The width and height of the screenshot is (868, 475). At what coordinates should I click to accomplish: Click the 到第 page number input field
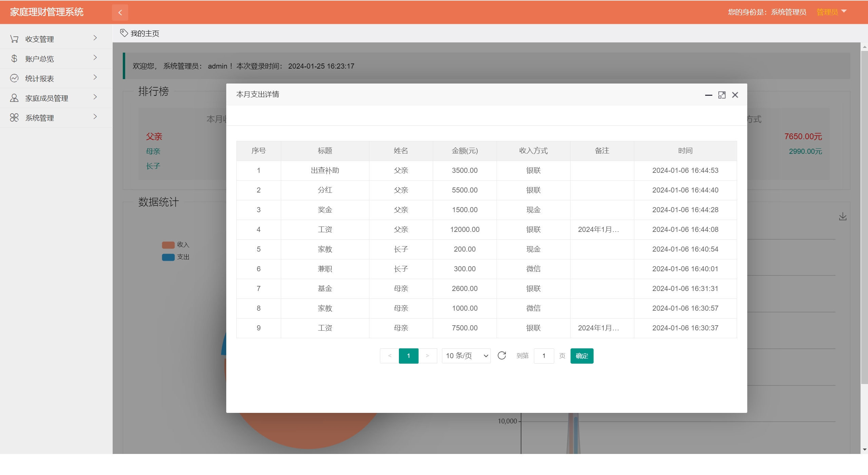[x=544, y=356]
